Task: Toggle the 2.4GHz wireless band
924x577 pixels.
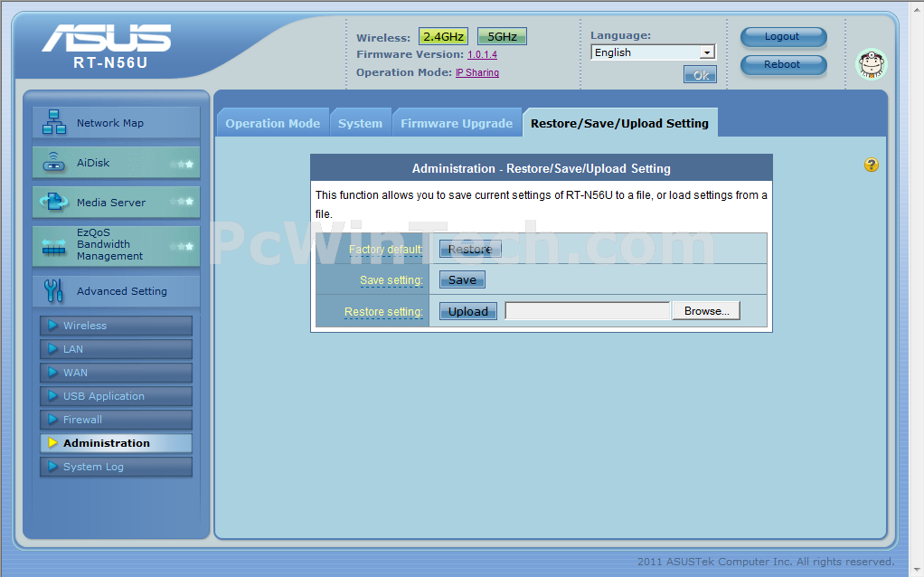Action: [443, 36]
